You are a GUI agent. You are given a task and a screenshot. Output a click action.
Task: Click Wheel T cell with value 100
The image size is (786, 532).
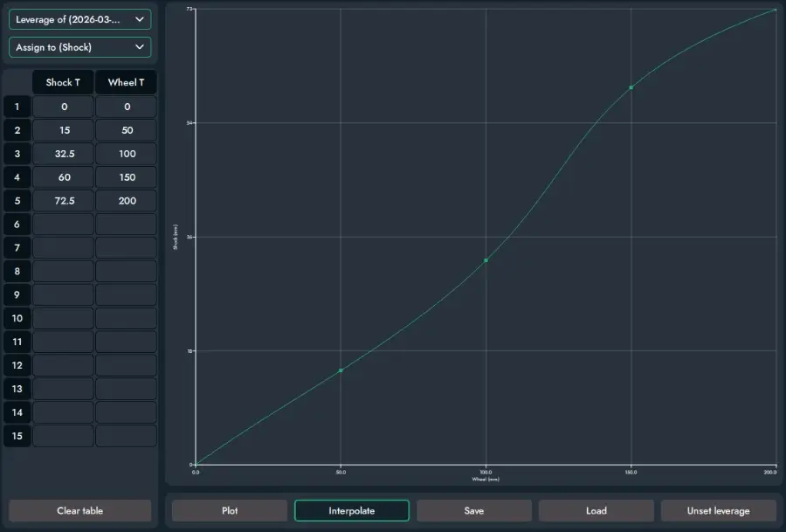[127, 154]
